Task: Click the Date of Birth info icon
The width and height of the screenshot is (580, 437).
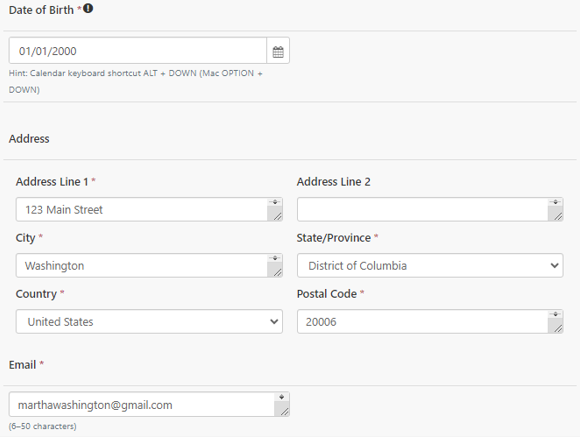Action: point(88,8)
